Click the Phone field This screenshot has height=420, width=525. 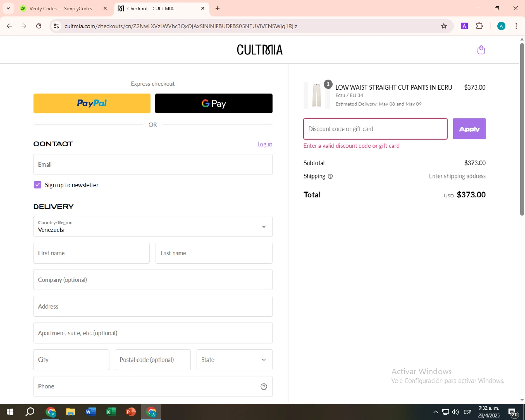153,386
